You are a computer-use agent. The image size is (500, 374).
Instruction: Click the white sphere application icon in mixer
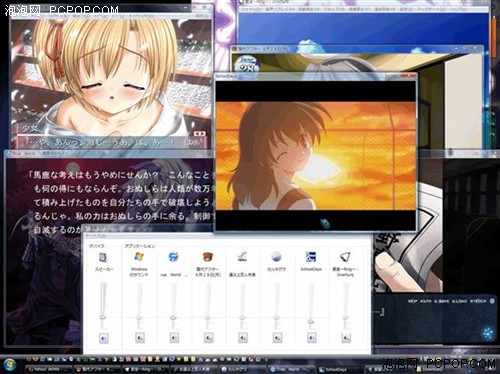(276, 257)
